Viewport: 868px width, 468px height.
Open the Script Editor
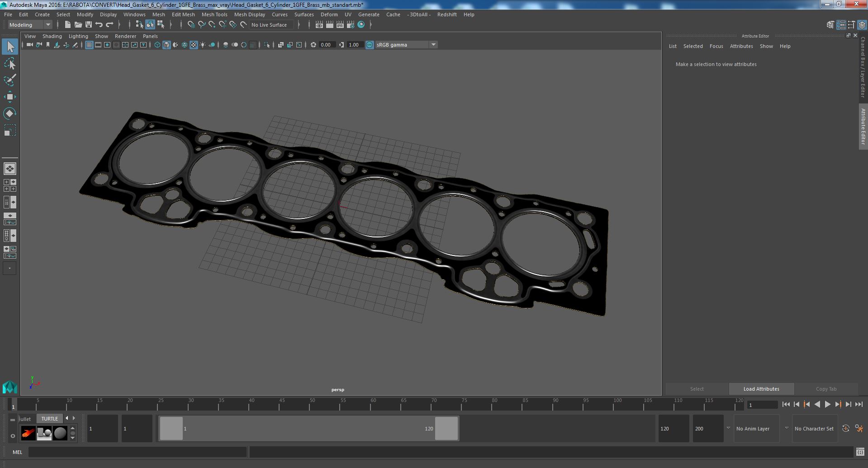click(860, 452)
